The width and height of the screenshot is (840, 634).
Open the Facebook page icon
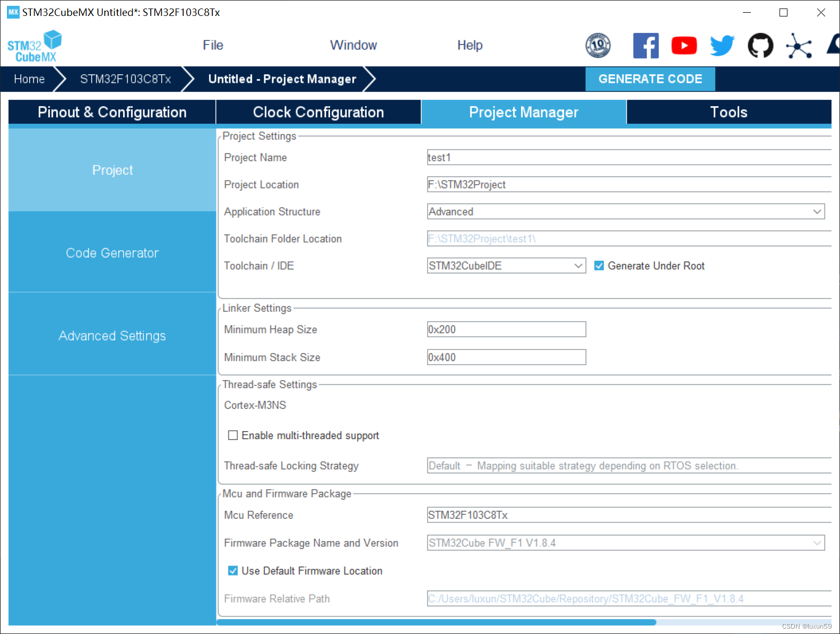point(646,46)
